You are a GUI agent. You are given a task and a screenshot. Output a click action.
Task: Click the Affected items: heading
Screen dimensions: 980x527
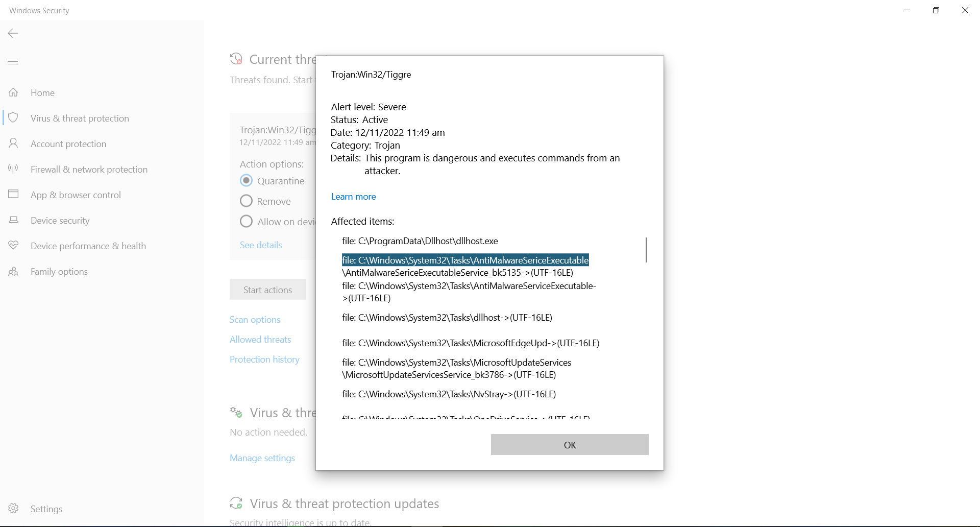click(x=363, y=222)
